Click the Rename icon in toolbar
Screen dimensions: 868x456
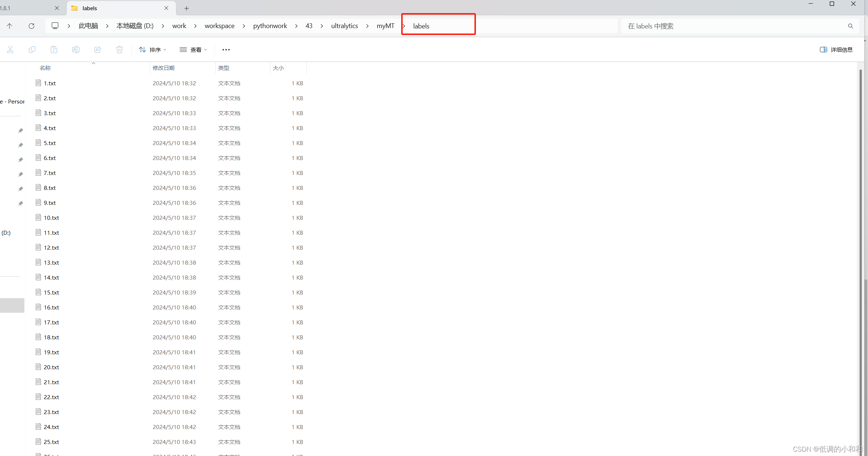76,50
